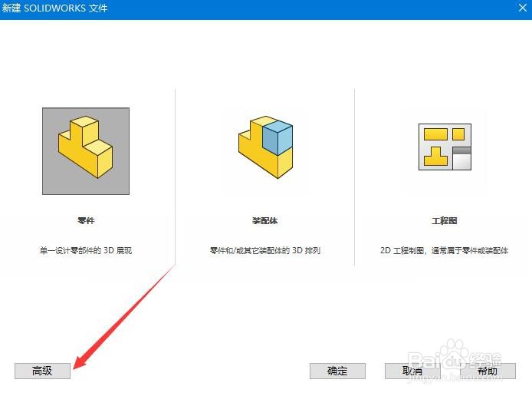Confirm with the 确定 button

(337, 371)
